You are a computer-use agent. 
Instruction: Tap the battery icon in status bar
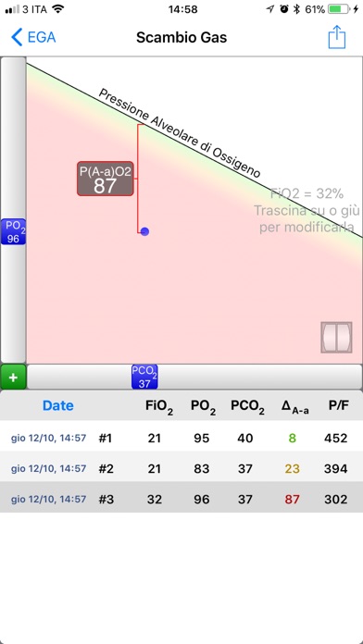tap(338, 9)
